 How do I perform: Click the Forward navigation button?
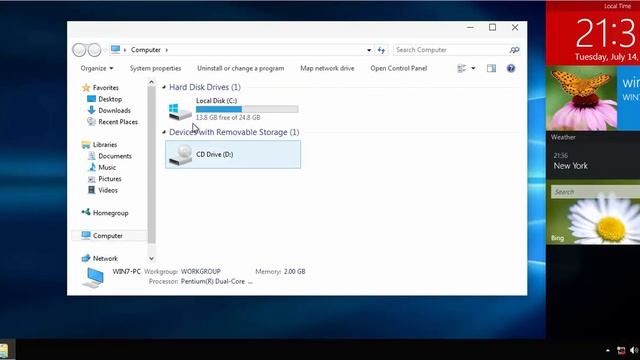[94, 50]
